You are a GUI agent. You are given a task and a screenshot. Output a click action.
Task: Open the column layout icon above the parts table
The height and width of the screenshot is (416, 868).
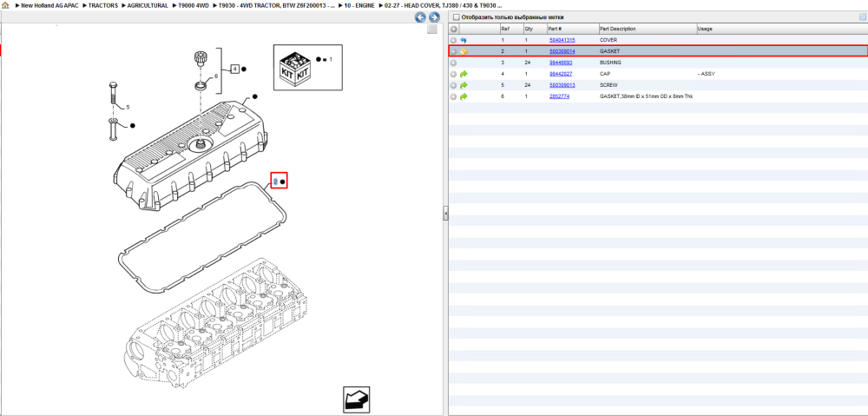coord(862,17)
